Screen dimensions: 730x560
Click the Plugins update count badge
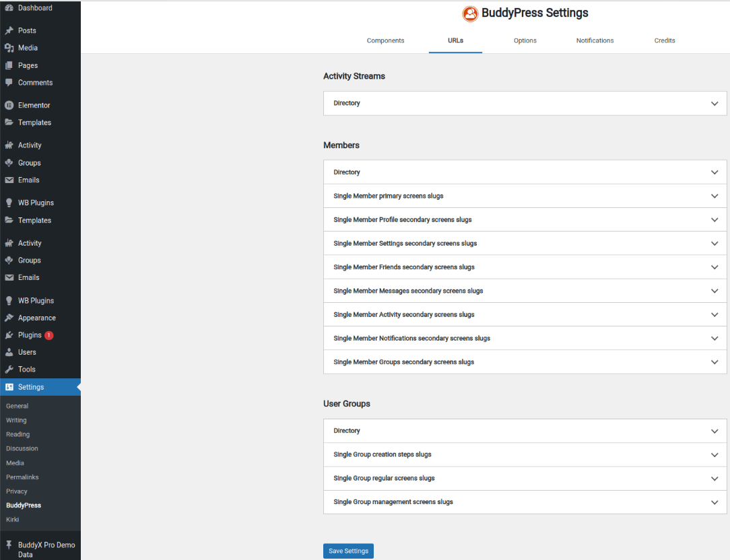point(49,335)
